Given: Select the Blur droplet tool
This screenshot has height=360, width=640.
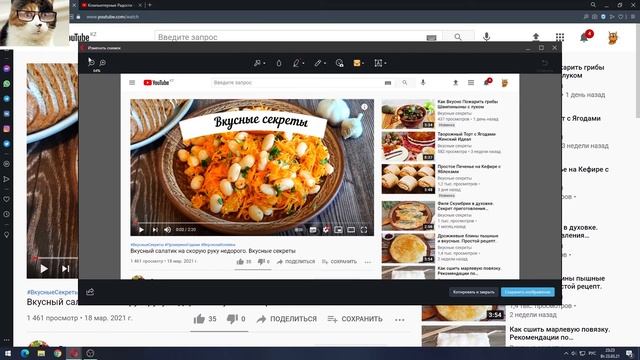Looking at the screenshot, I should [279, 63].
